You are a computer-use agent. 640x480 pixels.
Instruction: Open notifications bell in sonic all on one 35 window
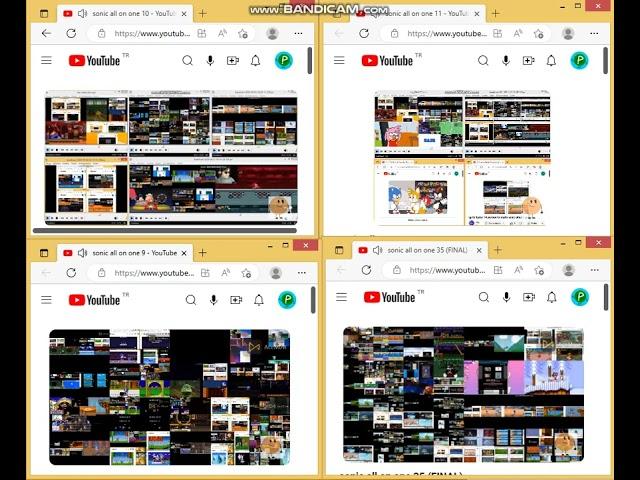point(552,297)
